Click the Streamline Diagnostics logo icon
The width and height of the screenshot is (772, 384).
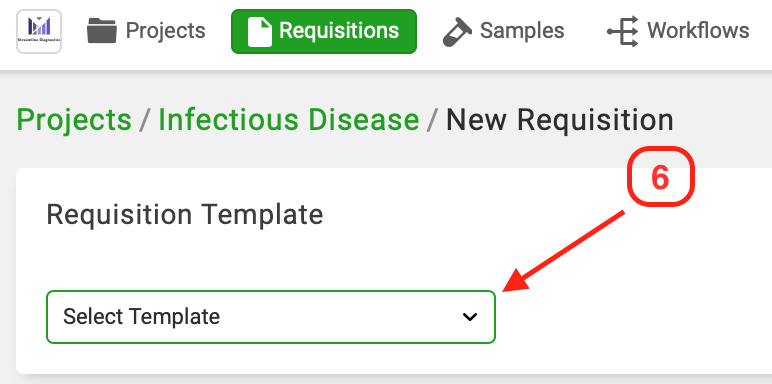pos(39,32)
